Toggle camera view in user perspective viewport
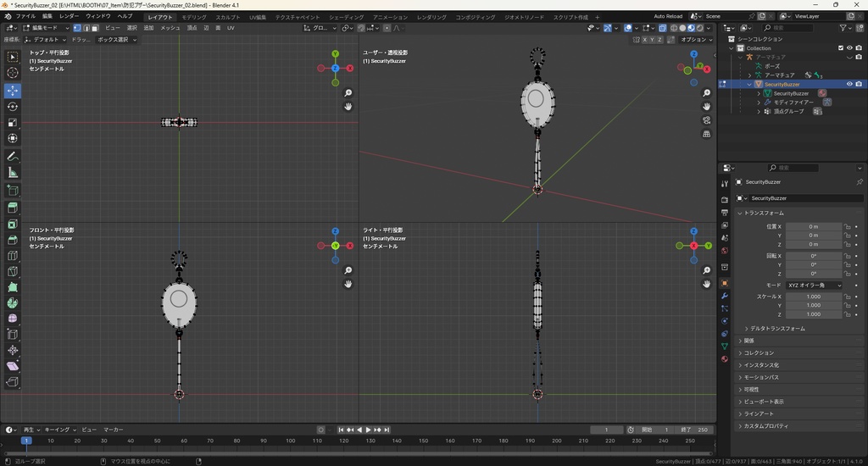This screenshot has height=466, width=868. pyautogui.click(x=706, y=120)
